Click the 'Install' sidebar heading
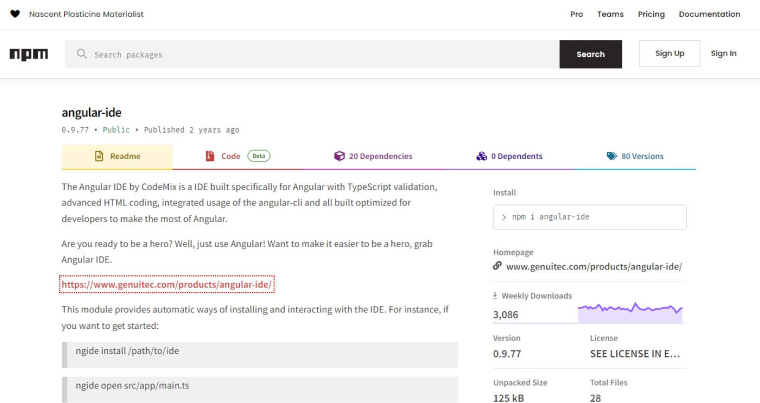 click(x=505, y=193)
